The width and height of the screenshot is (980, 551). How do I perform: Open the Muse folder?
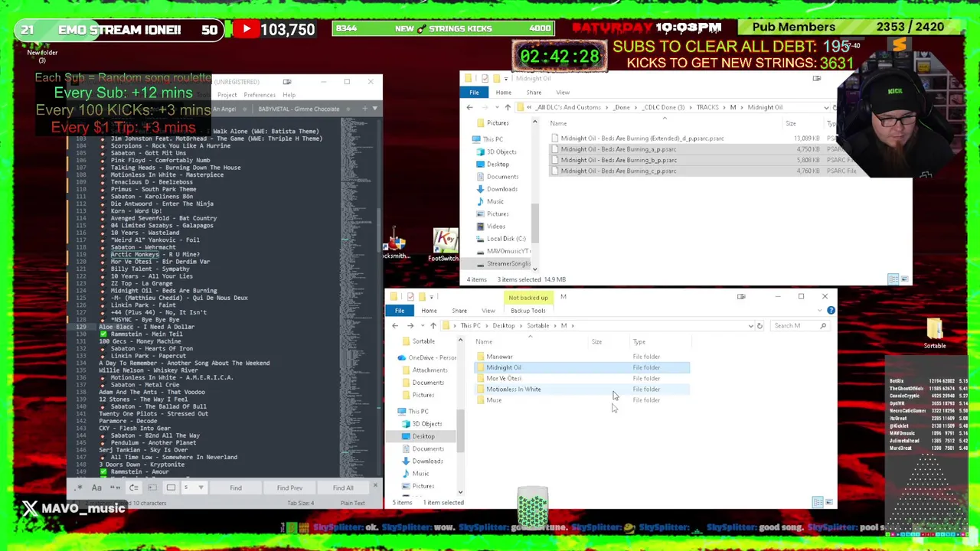[494, 400]
